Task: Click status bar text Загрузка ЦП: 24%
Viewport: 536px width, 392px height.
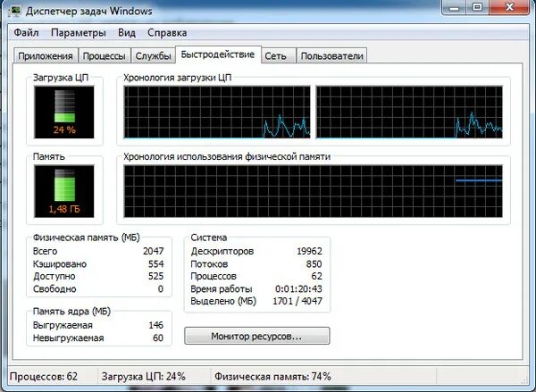Action: point(144,377)
